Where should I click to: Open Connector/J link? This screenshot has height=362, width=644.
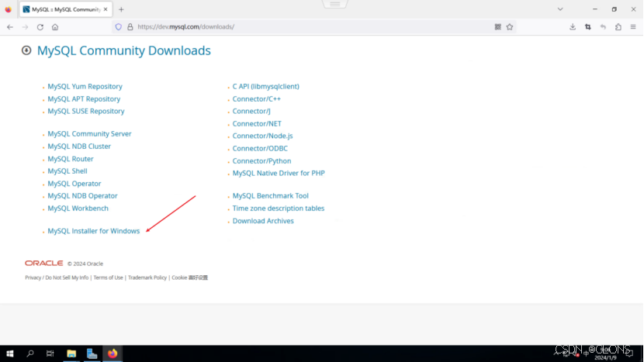point(251,111)
